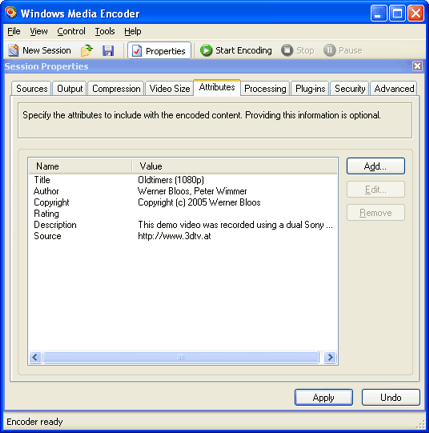Click the Apply button
The image size is (429, 433).
pos(323,397)
